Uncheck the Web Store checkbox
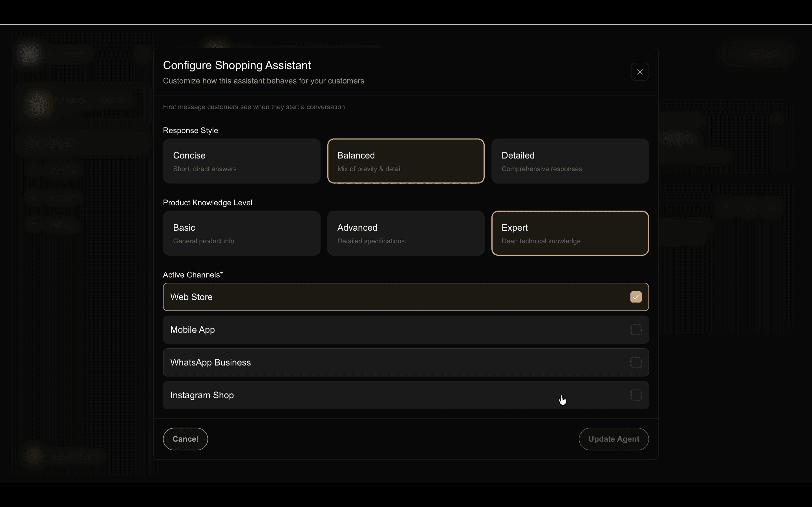 coord(636,297)
